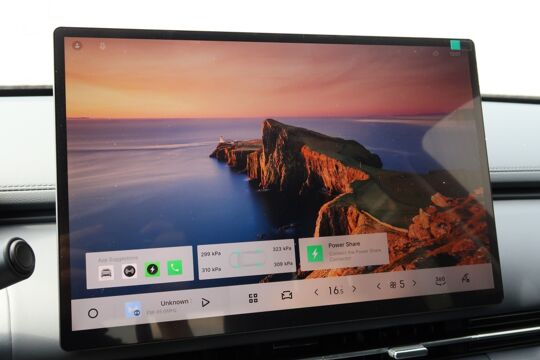Increase temperature with the right arrow beside 16.5
Image resolution: width=540 pixels, height=360 pixels.
(354, 289)
